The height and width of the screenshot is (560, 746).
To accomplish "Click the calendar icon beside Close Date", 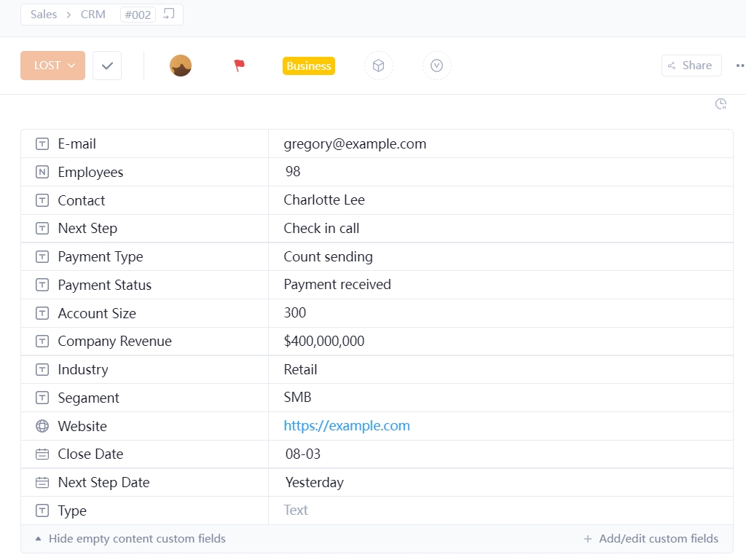I will (x=42, y=454).
